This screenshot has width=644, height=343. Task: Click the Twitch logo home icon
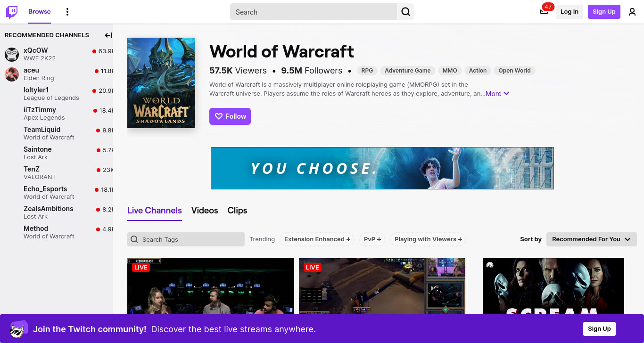pos(12,12)
